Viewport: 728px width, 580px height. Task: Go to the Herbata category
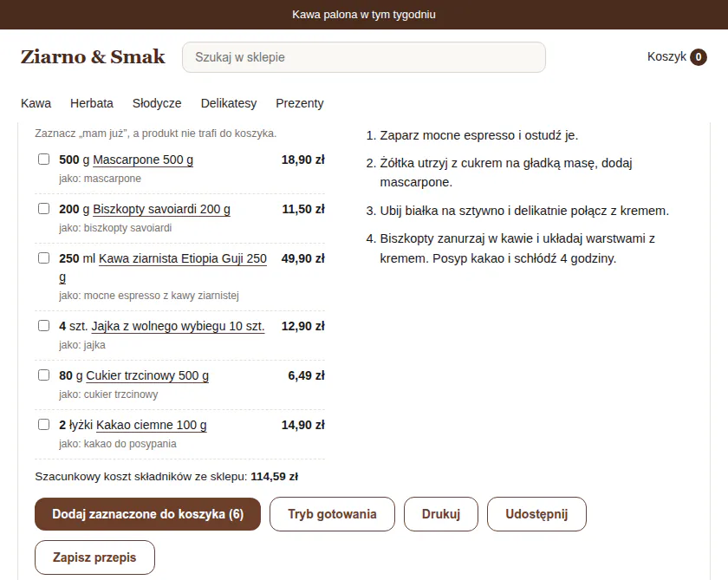click(92, 103)
